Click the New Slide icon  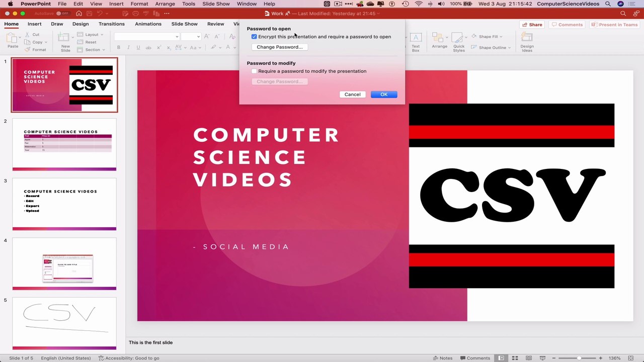[x=63, y=38]
